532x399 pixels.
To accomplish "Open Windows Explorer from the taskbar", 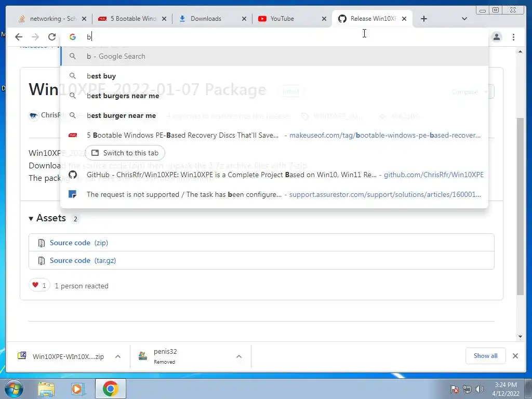I will click(46, 389).
